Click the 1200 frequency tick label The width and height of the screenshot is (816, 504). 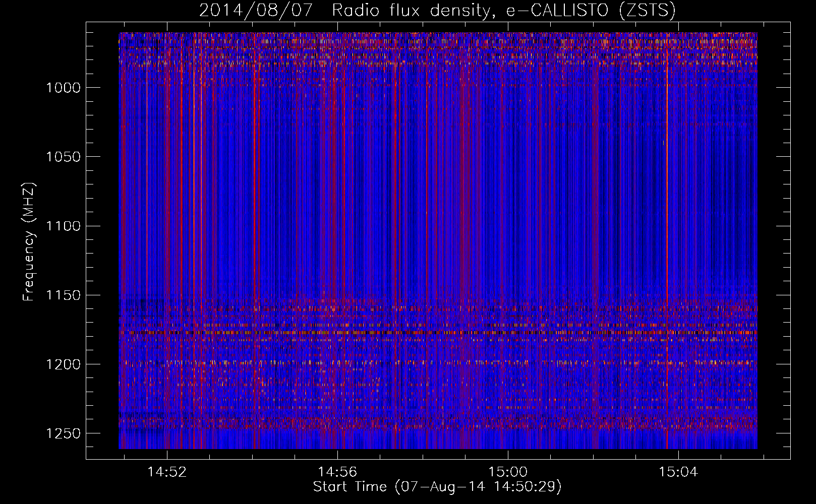pyautogui.click(x=63, y=364)
